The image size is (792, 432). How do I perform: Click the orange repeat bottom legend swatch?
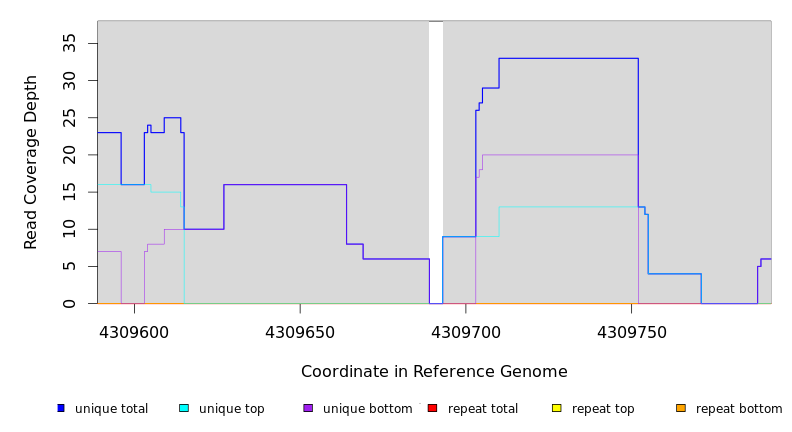coord(681,408)
